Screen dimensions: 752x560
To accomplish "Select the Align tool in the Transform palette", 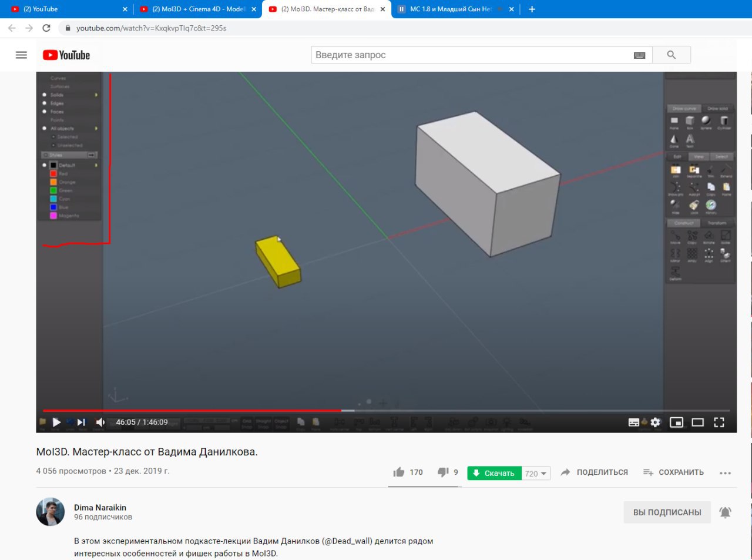I will pos(709,254).
